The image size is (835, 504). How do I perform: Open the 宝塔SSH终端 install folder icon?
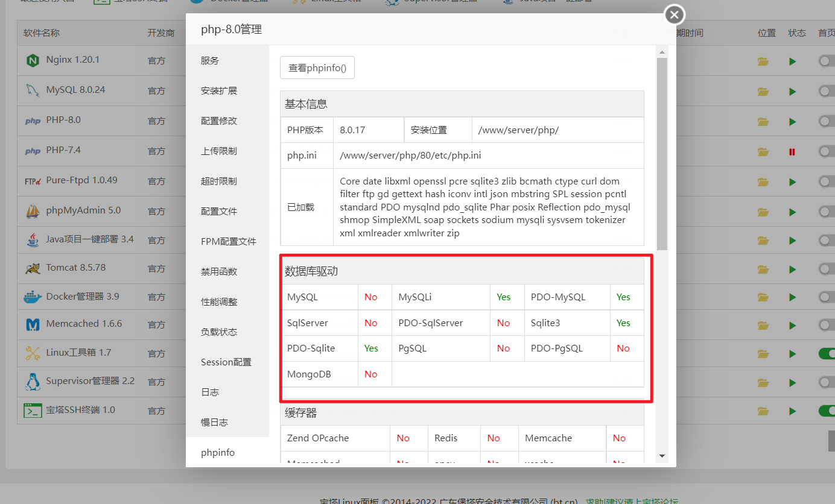point(763,411)
